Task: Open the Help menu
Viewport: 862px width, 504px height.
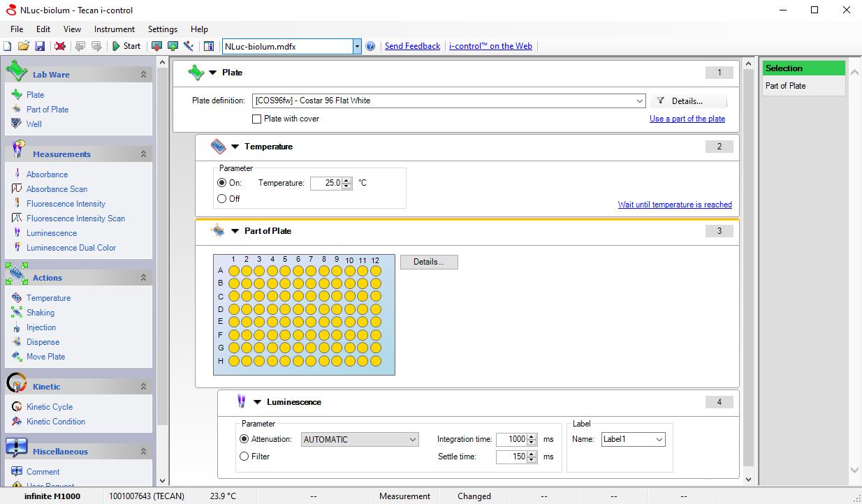Action: [199, 29]
